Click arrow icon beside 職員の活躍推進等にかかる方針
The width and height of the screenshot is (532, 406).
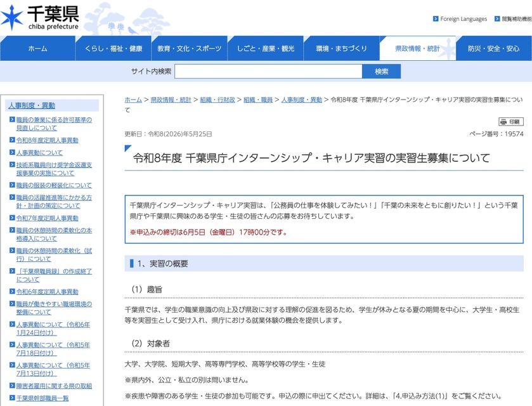(12, 197)
